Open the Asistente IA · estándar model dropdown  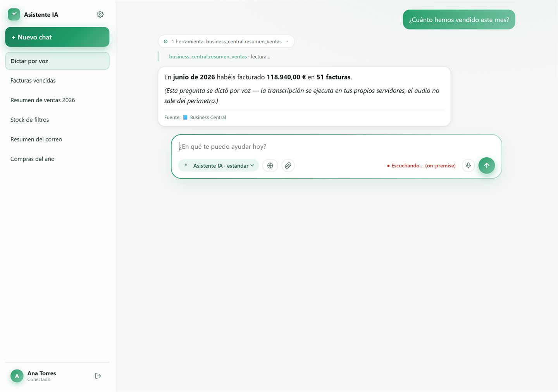[219, 165]
